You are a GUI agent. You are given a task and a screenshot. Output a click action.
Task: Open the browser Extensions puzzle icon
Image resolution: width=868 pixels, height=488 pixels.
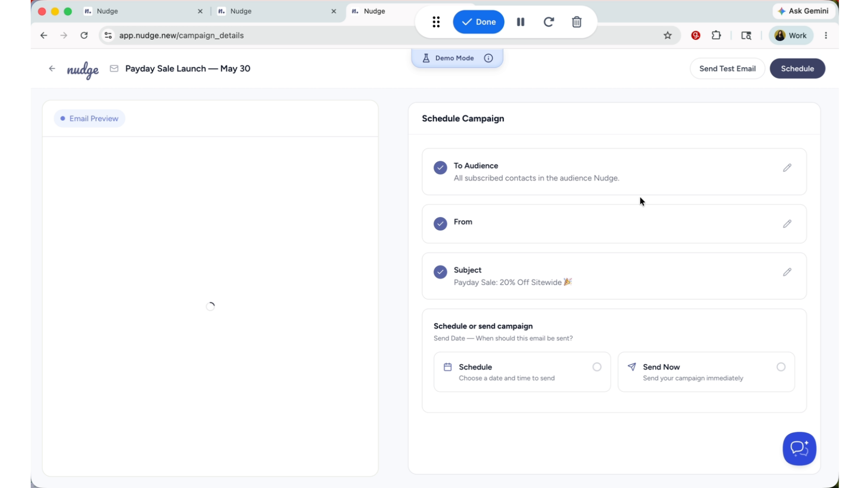[716, 35]
